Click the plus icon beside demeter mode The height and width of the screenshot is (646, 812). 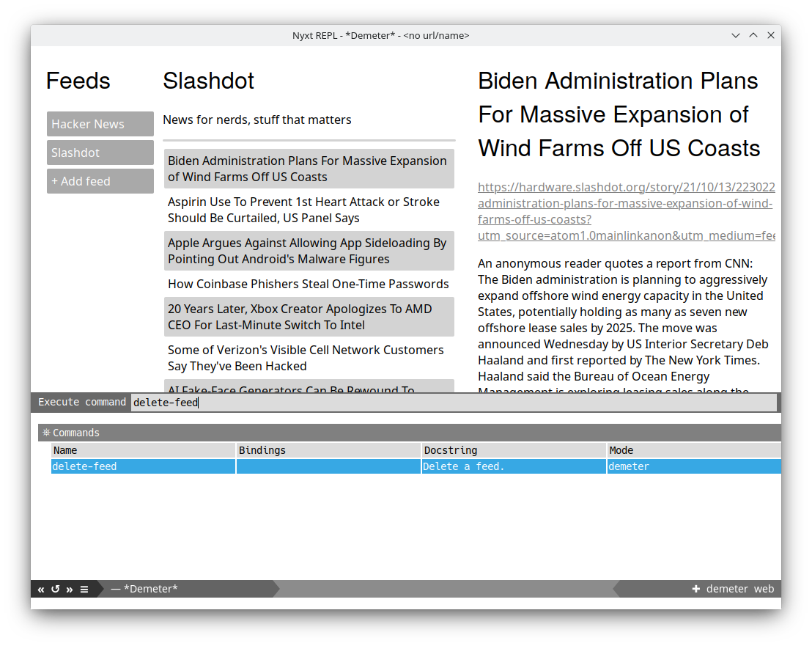[695, 589]
